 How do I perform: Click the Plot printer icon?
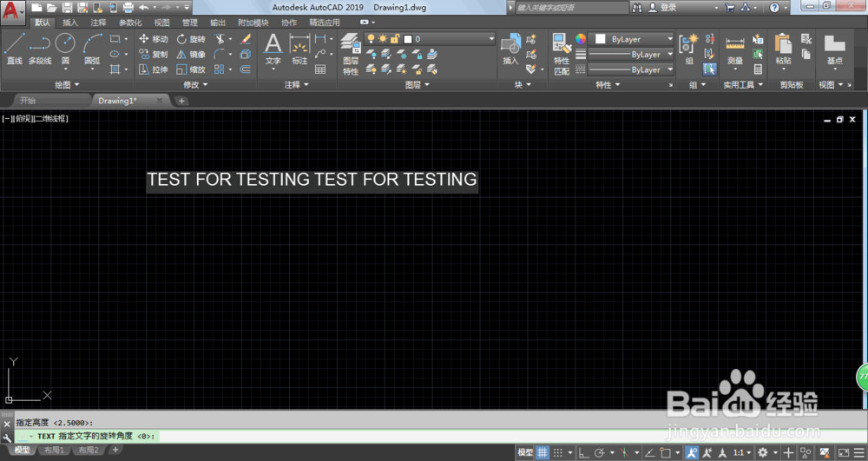coord(128,7)
